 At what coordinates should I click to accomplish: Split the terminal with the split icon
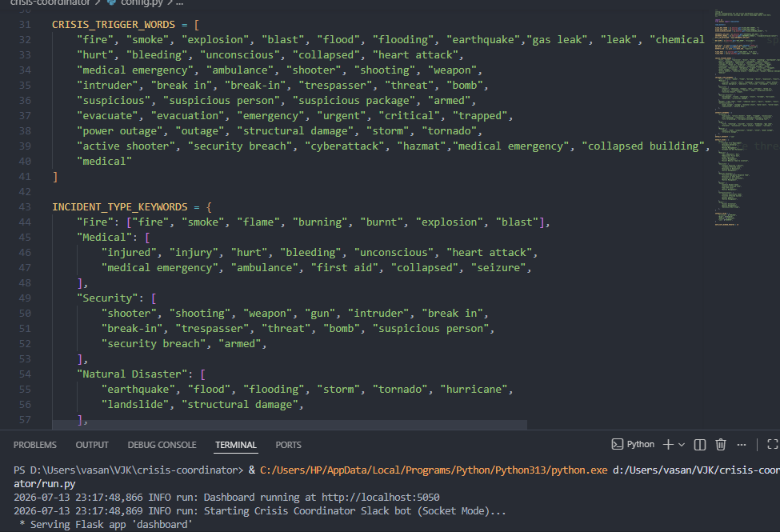pos(699,445)
